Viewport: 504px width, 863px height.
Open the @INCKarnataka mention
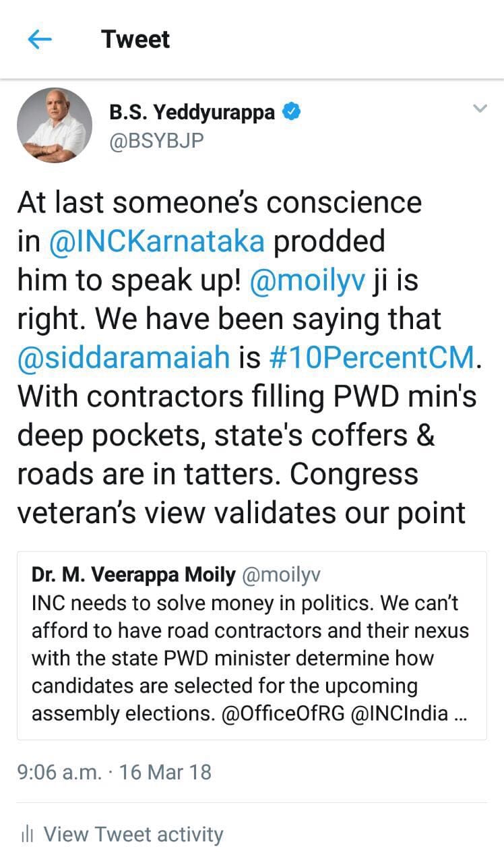click(x=157, y=241)
